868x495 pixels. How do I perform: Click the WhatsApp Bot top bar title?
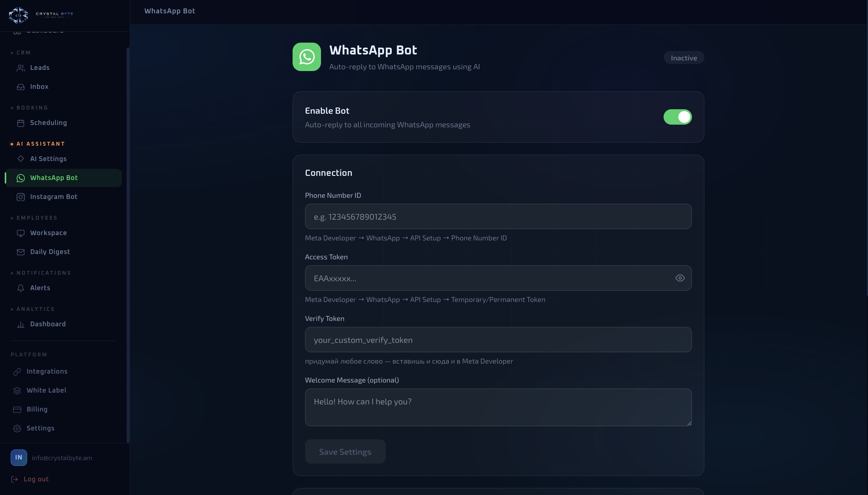[170, 11]
